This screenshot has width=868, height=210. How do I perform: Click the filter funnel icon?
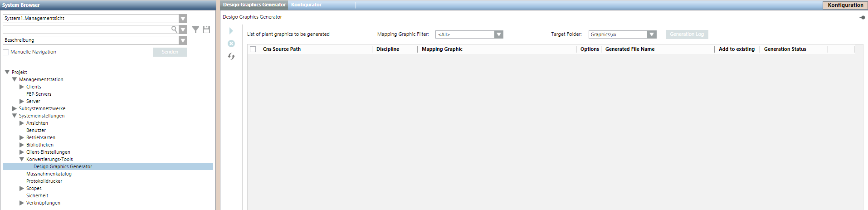195,29
